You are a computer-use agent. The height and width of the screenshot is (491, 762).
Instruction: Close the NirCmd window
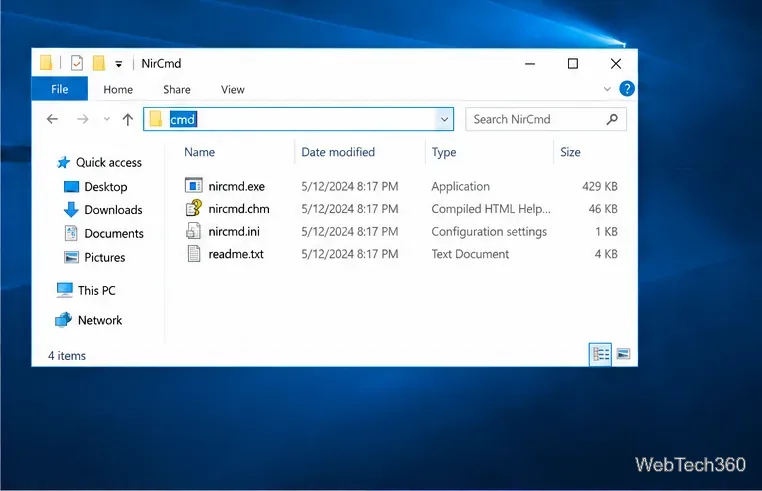click(616, 64)
